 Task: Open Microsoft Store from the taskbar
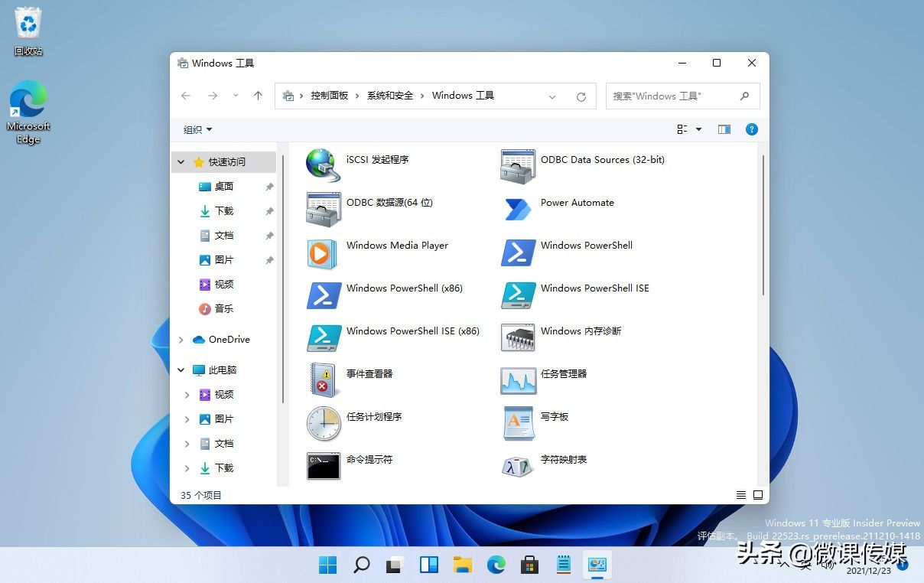click(x=529, y=565)
